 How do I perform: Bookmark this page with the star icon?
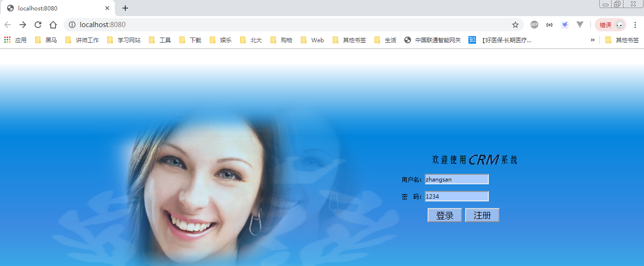point(515,25)
